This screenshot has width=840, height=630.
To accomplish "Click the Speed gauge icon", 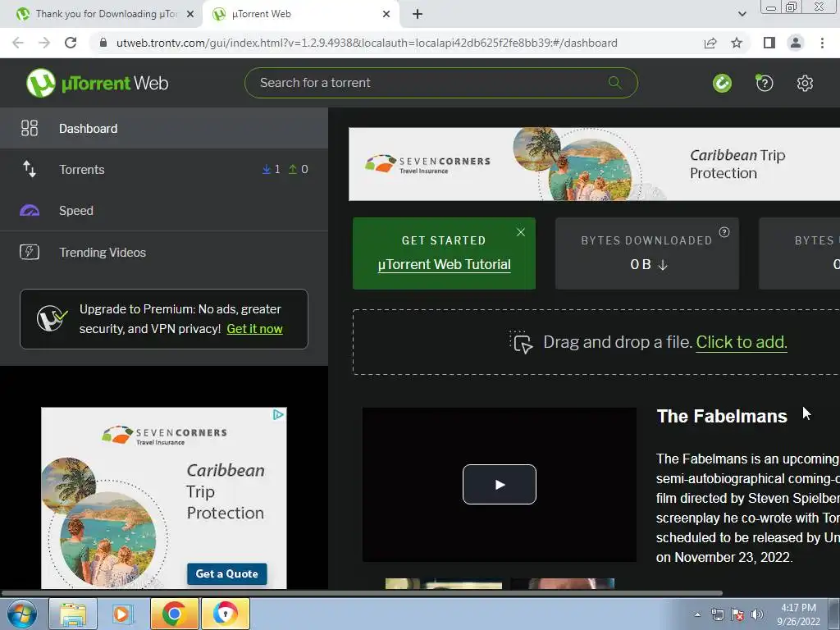I will 30,211.
